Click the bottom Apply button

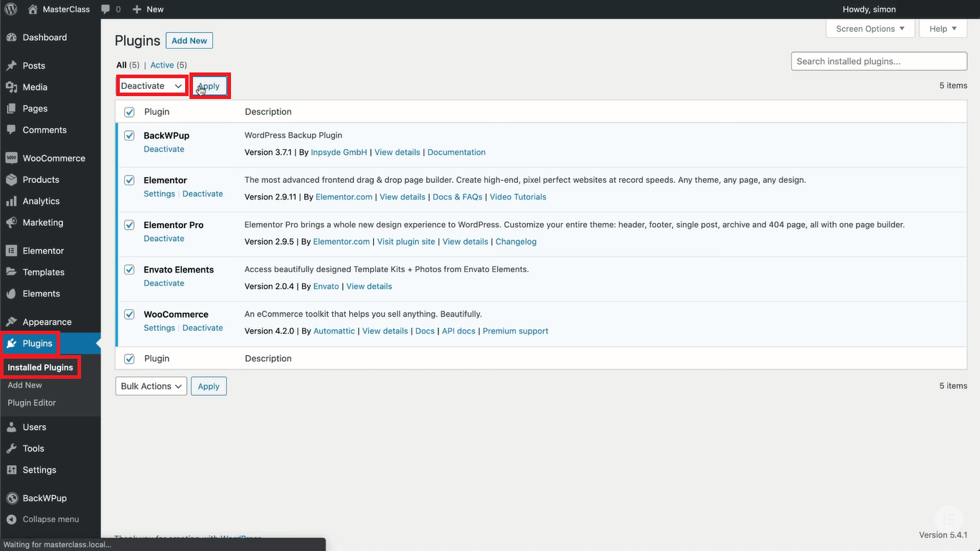coord(209,386)
